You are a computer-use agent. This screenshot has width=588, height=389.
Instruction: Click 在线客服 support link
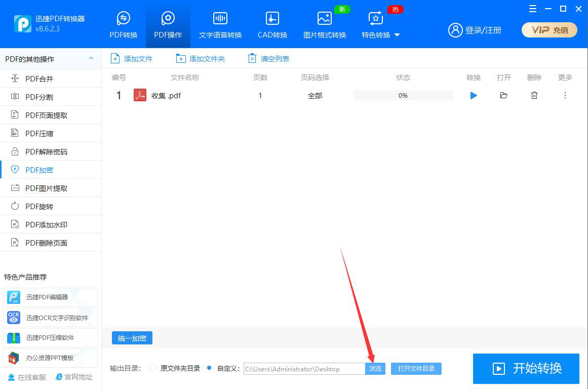pos(27,377)
